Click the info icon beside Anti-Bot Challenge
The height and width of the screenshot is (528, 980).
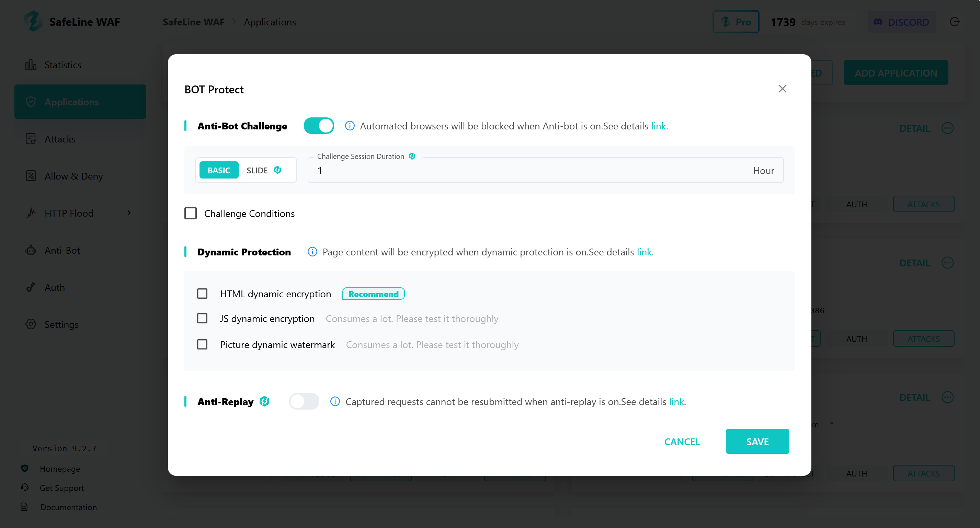pos(350,126)
